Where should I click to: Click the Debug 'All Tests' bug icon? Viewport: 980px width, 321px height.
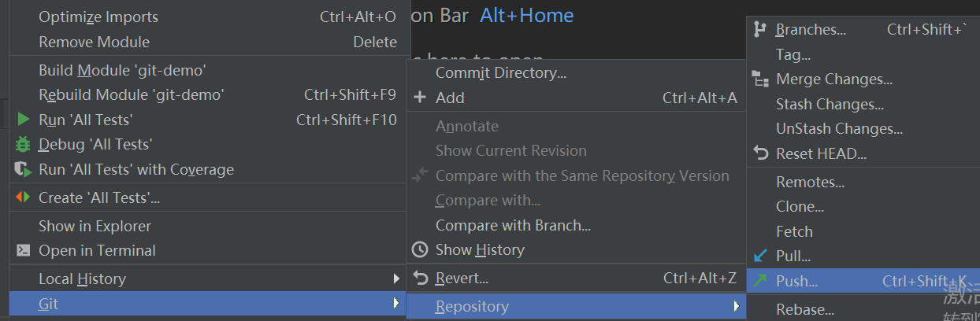click(24, 144)
